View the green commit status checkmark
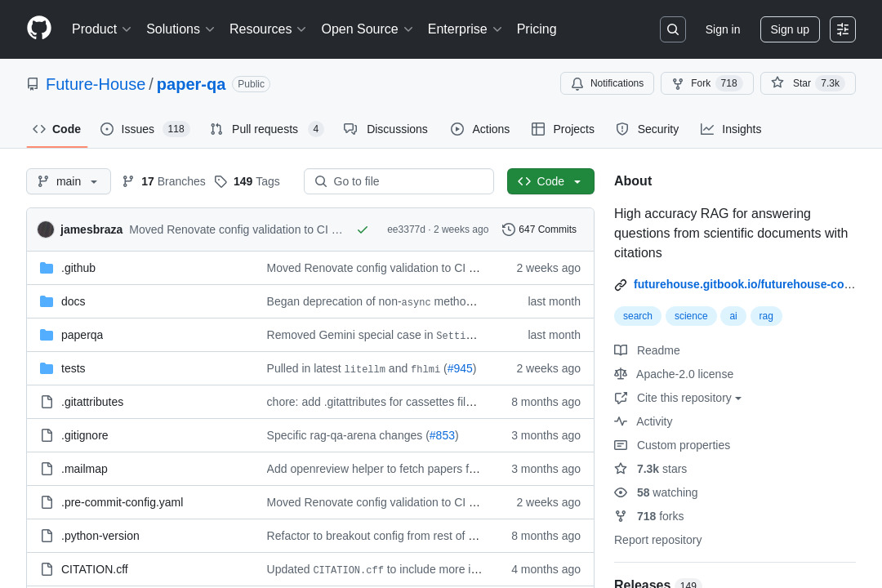 click(363, 229)
